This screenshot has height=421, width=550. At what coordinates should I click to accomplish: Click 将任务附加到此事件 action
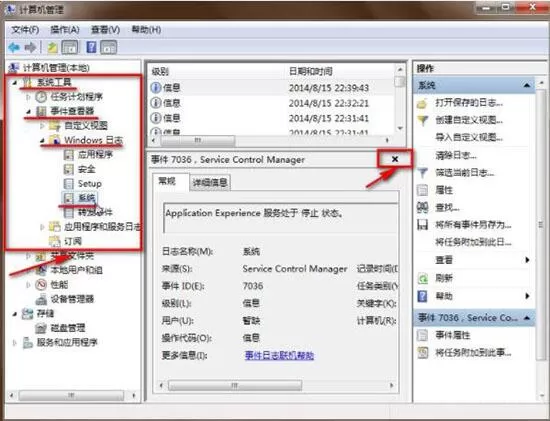point(473,352)
